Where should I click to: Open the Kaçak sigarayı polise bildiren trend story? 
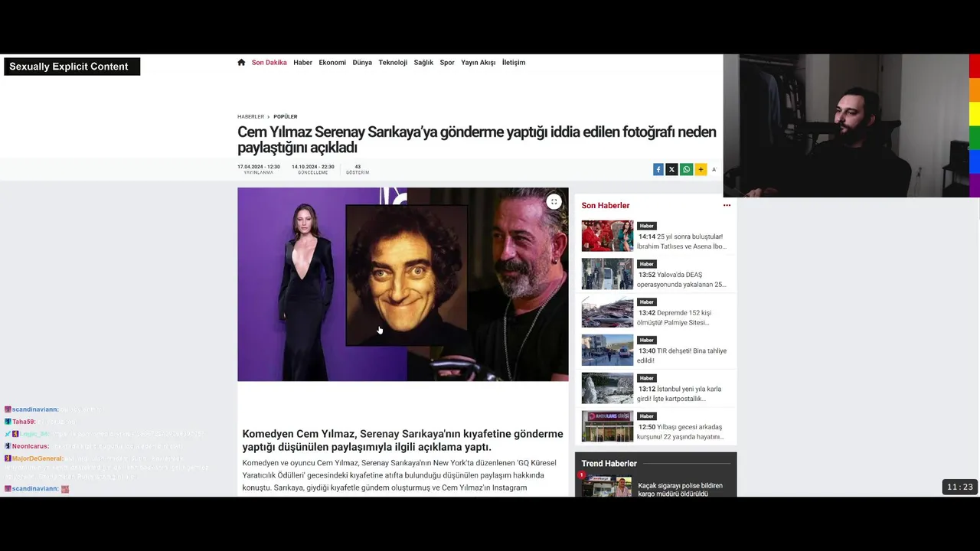(x=680, y=490)
